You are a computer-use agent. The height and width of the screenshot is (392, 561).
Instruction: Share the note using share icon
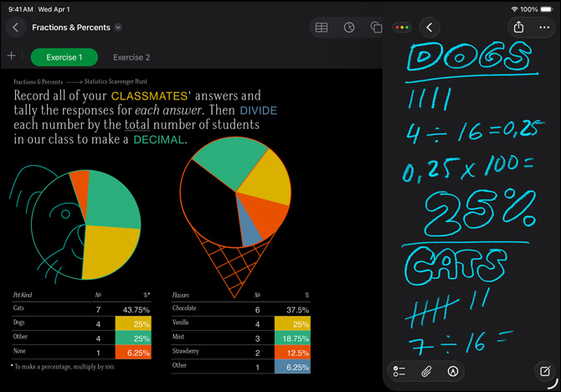pos(518,28)
